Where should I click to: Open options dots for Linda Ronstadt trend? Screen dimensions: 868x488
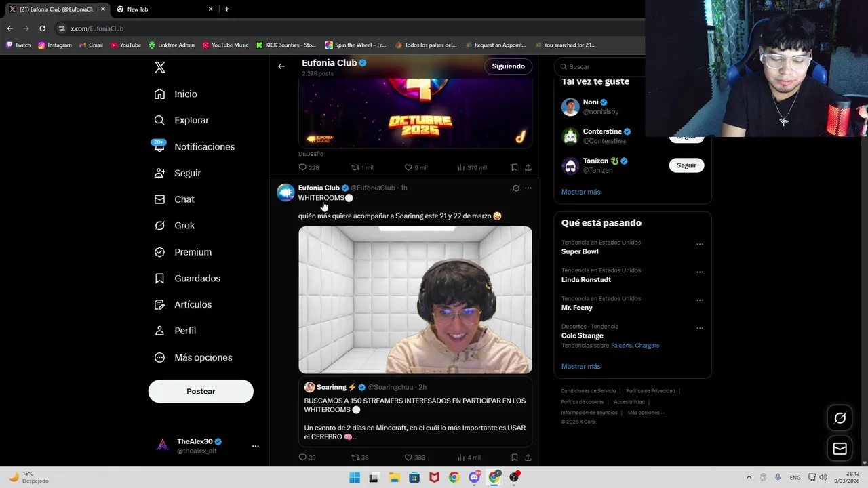(700, 272)
